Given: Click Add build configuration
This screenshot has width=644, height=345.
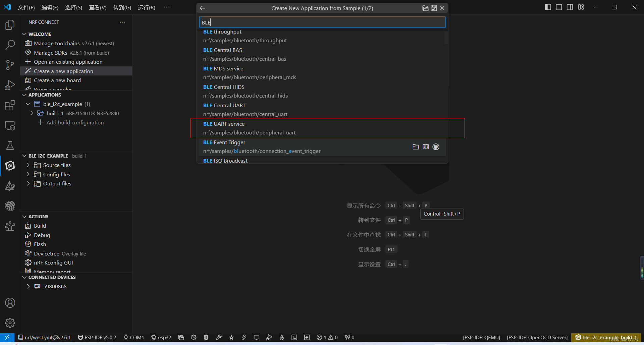Looking at the screenshot, I should pyautogui.click(x=75, y=122).
